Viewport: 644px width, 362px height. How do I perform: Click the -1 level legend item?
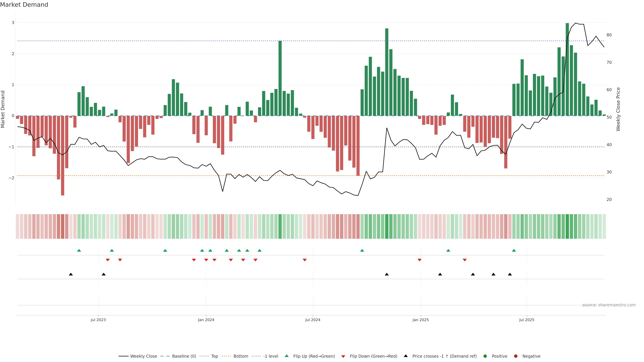[x=271, y=356]
